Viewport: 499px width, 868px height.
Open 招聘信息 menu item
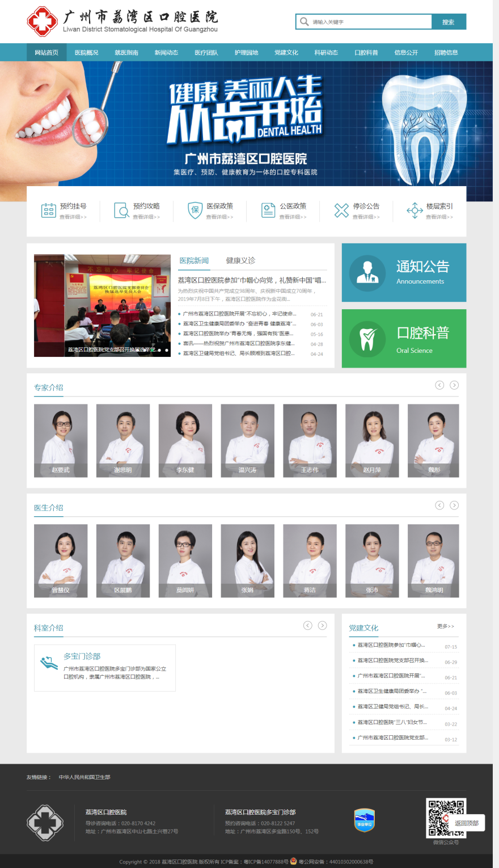tap(446, 52)
